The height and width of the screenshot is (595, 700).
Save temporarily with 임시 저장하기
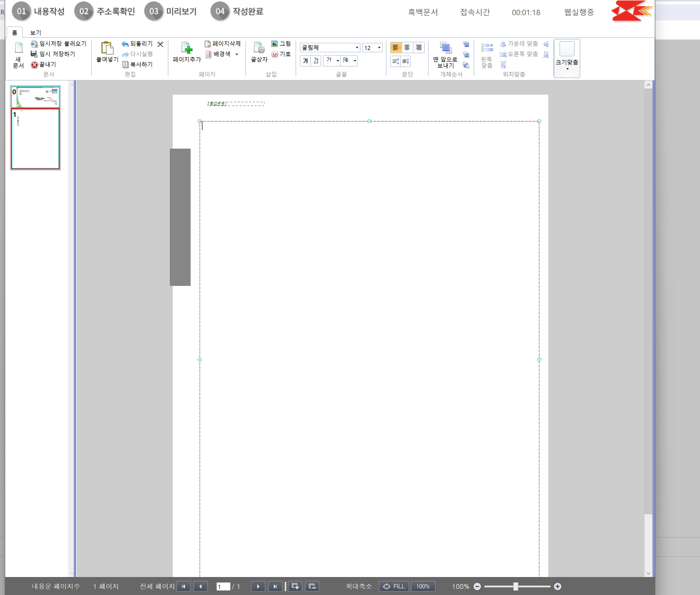[52, 54]
